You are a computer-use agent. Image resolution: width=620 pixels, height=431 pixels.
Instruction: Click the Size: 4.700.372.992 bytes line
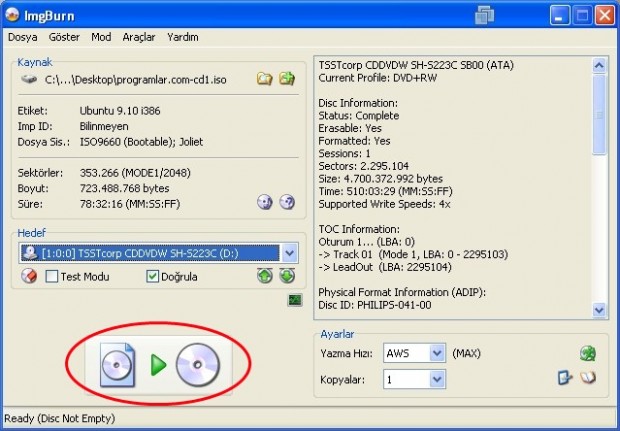click(x=380, y=179)
